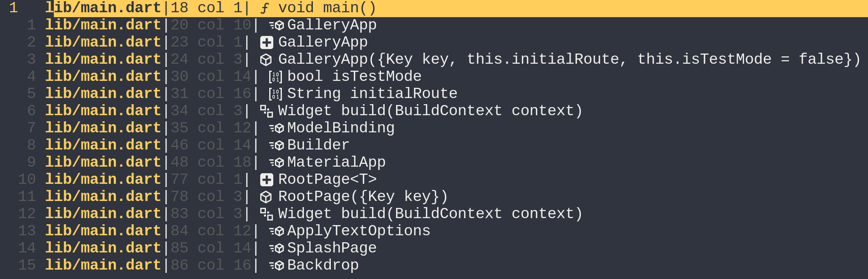Click the field icon beside String initialRoute
This screenshot has width=868, height=279.
pos(276,94)
